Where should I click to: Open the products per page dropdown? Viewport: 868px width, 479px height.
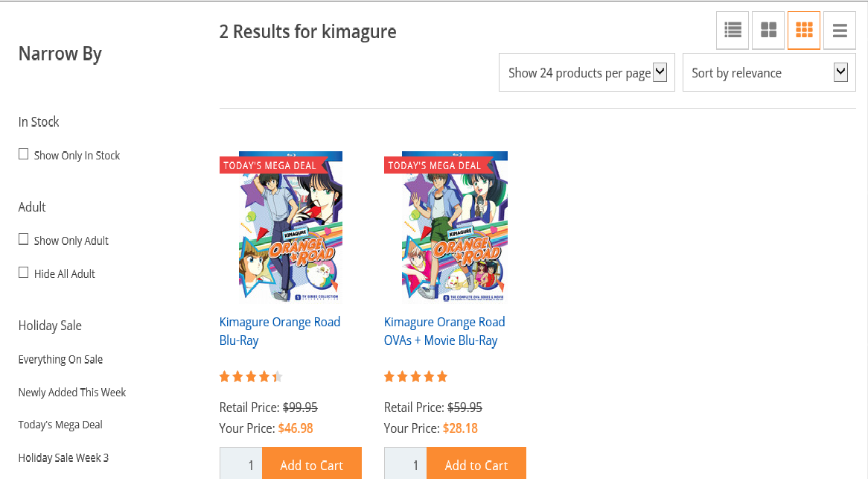coord(587,72)
